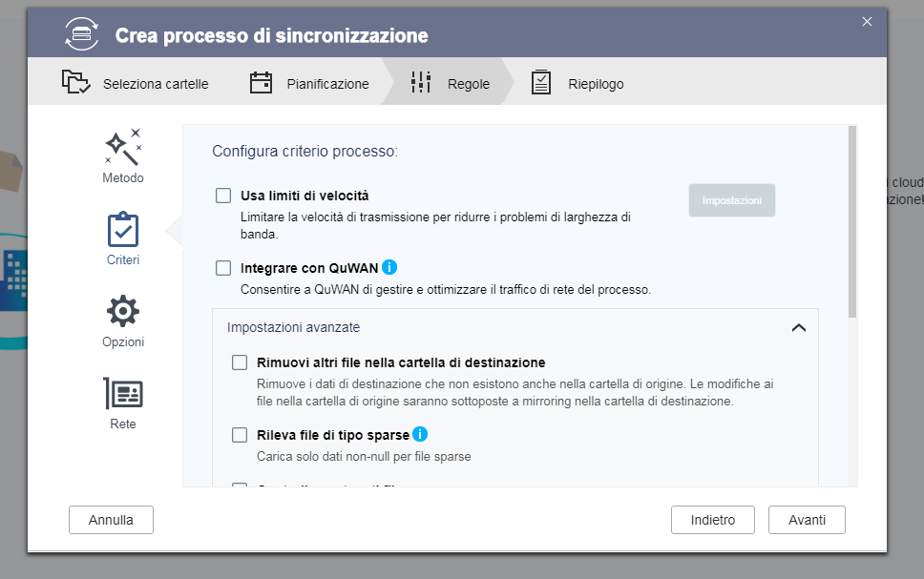Image resolution: width=924 pixels, height=579 pixels.
Task: Show info about sparse file detection
Action: [x=420, y=434]
